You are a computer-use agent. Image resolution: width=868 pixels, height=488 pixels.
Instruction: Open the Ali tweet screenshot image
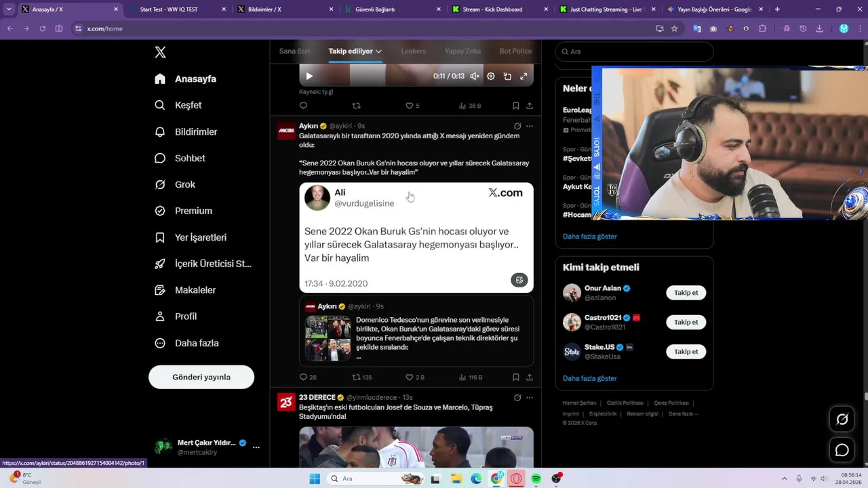point(416,238)
